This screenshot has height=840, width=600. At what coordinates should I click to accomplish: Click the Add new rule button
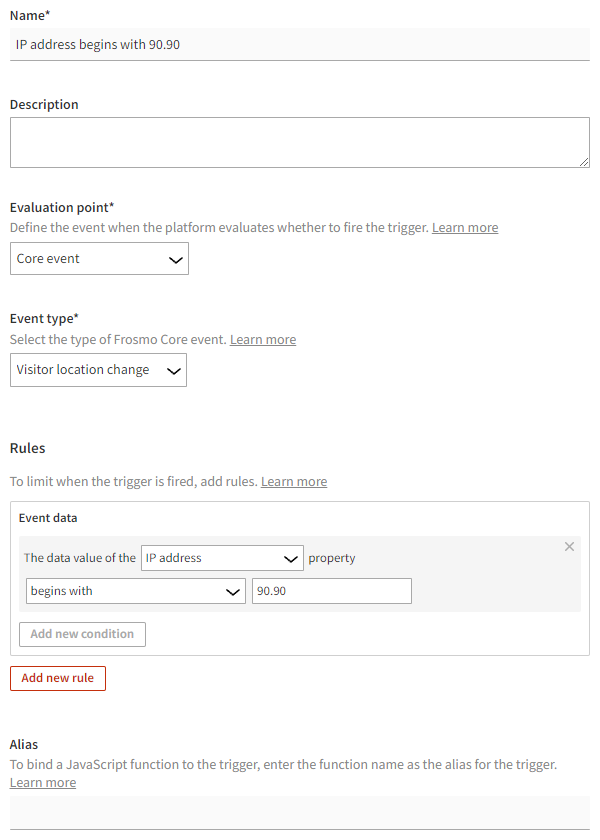coord(57,678)
